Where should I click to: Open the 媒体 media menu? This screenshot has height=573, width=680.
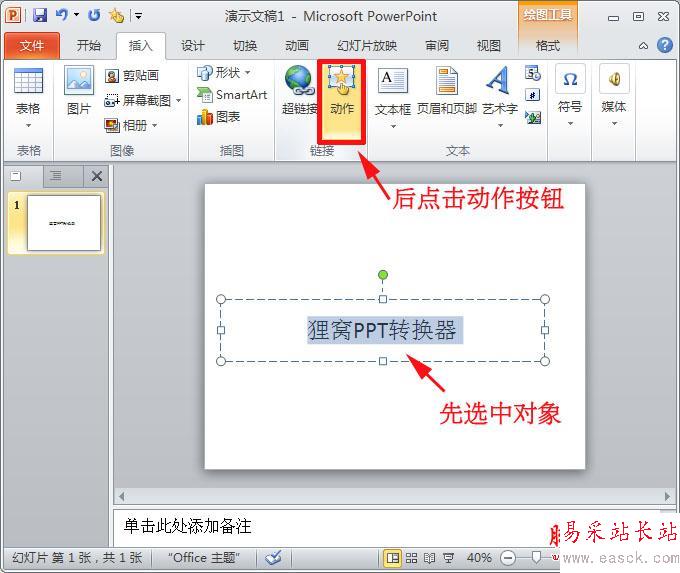coord(614,95)
